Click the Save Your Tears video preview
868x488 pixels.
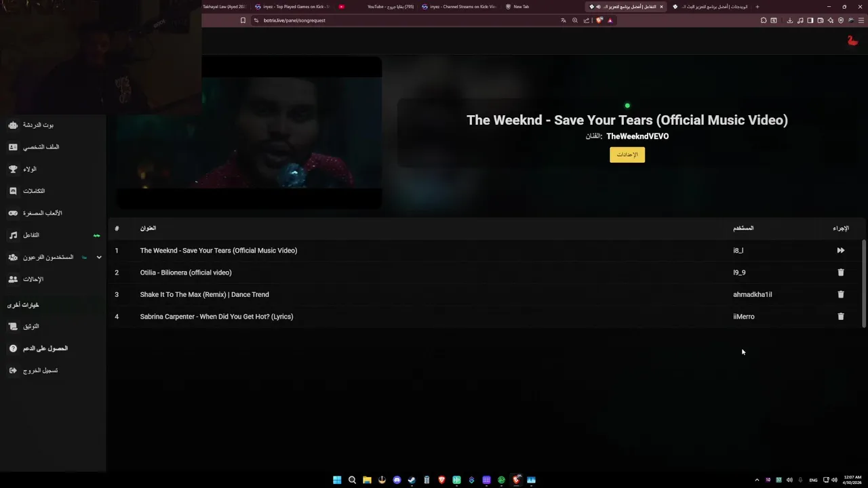[248, 132]
